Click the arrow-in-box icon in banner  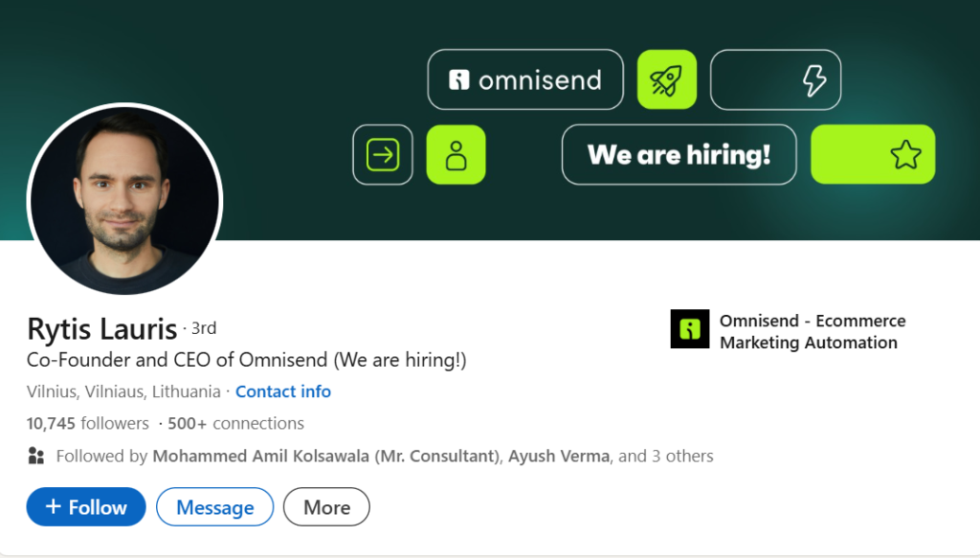tap(383, 154)
